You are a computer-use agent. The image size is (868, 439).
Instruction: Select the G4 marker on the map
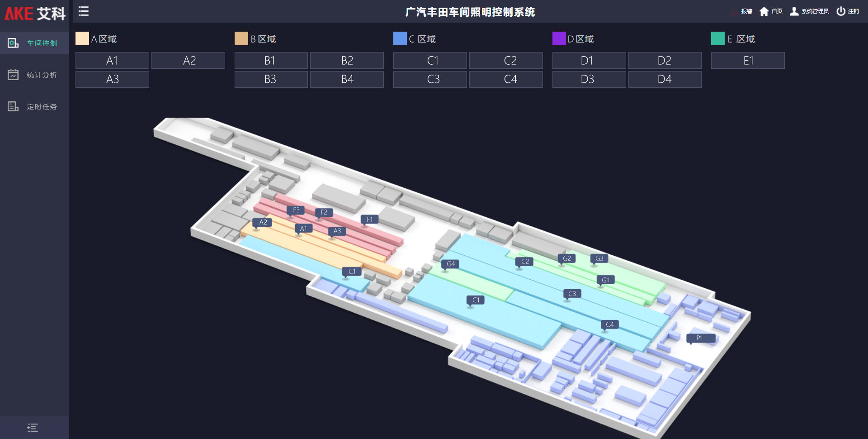click(x=450, y=264)
